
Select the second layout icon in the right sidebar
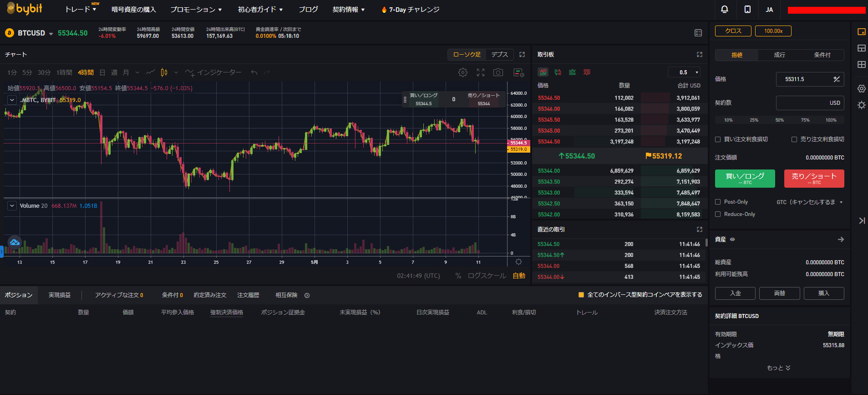861,48
